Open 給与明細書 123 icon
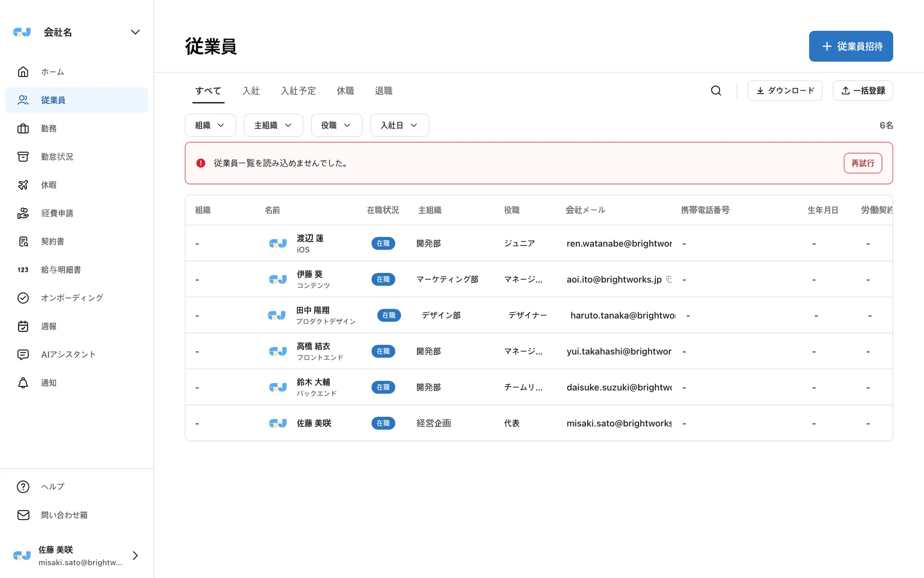The image size is (924, 578). [23, 270]
